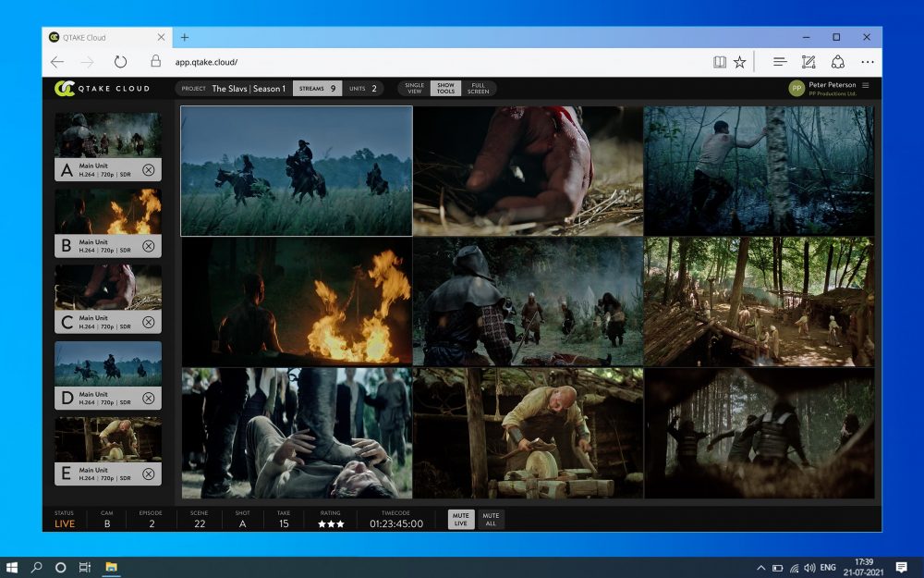Screen dimensions: 924x578
Task: Click the Take 15 value
Action: click(284, 523)
